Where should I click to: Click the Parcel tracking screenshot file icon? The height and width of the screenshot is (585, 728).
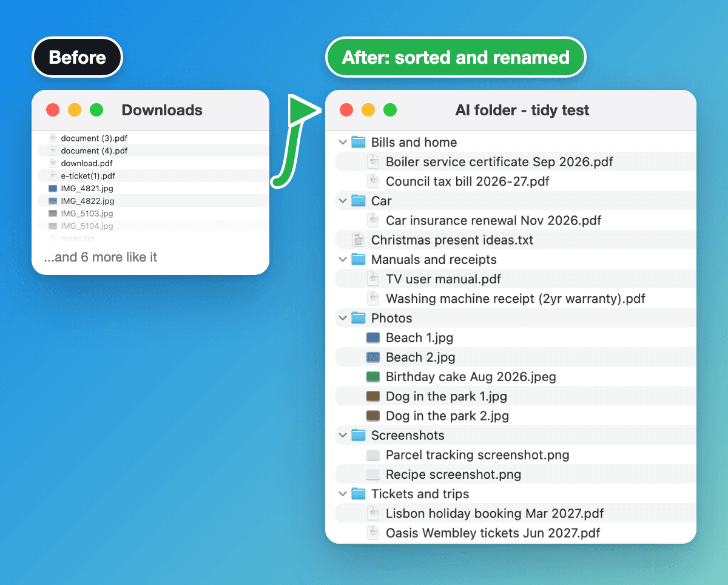click(373, 455)
